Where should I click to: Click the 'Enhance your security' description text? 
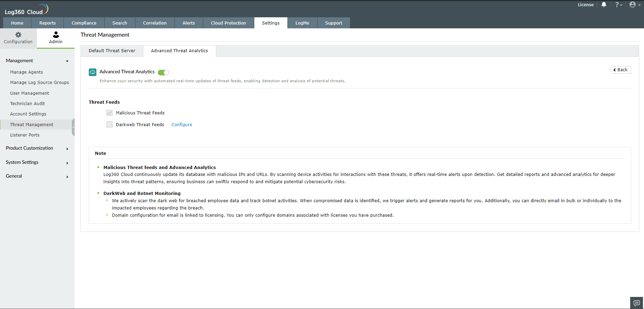(222, 81)
